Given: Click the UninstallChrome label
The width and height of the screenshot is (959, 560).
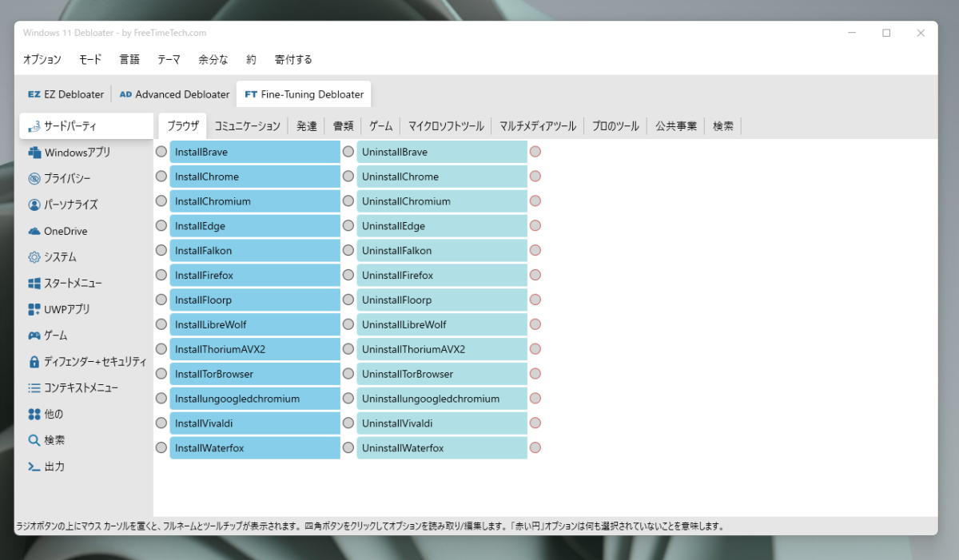Looking at the screenshot, I should pyautogui.click(x=442, y=177).
